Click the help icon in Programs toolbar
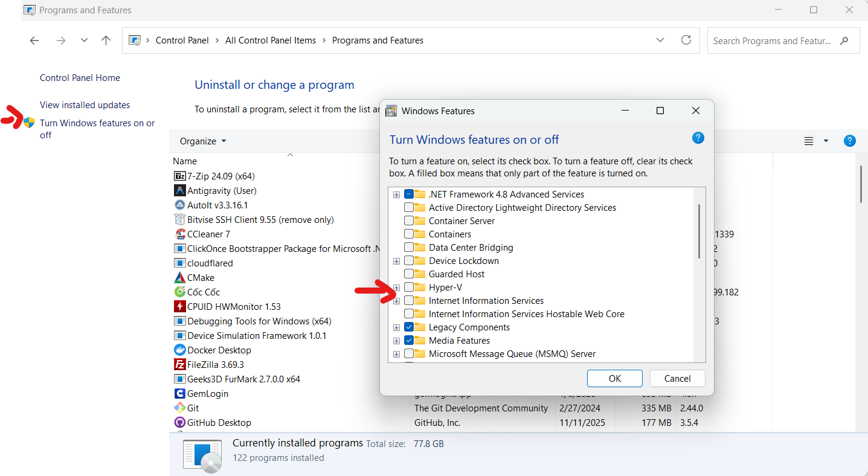 [x=849, y=141]
